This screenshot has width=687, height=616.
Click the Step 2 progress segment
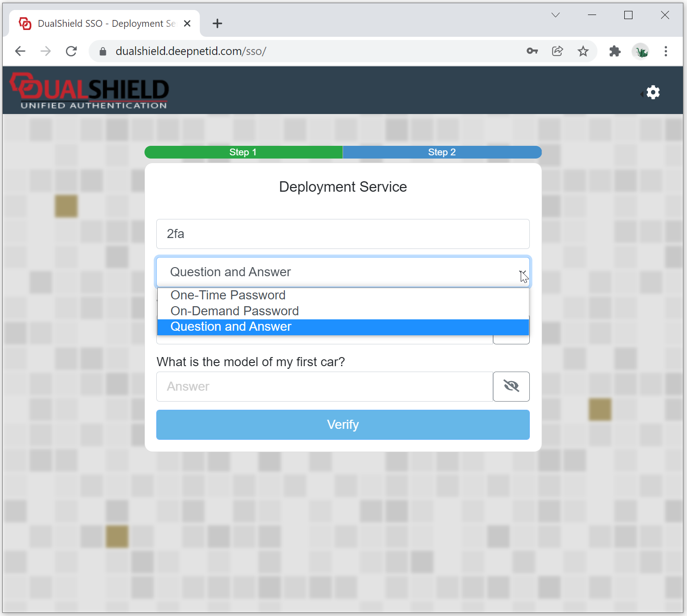click(442, 152)
